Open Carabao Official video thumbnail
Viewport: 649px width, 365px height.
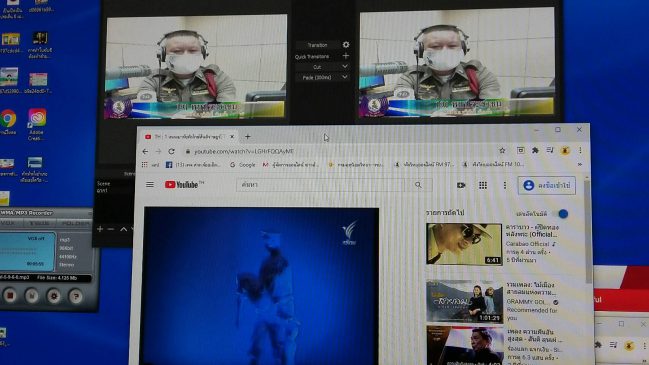click(x=464, y=244)
